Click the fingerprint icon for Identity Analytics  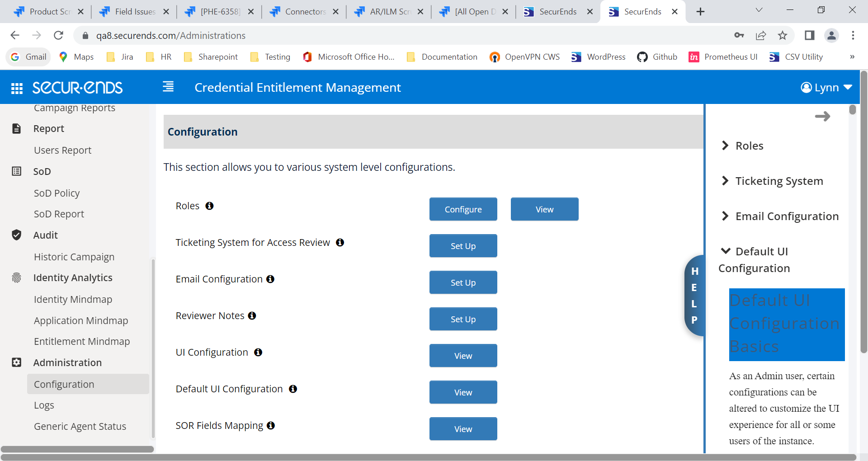tap(17, 278)
